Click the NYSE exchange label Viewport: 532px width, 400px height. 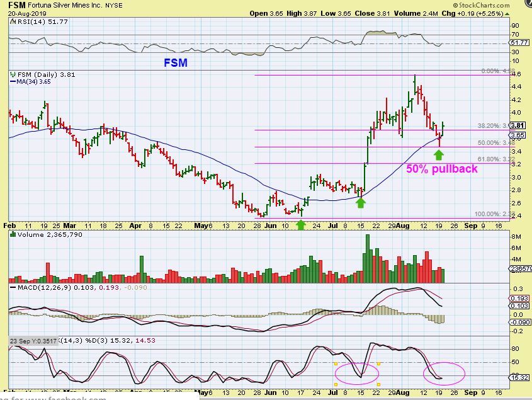114,6
